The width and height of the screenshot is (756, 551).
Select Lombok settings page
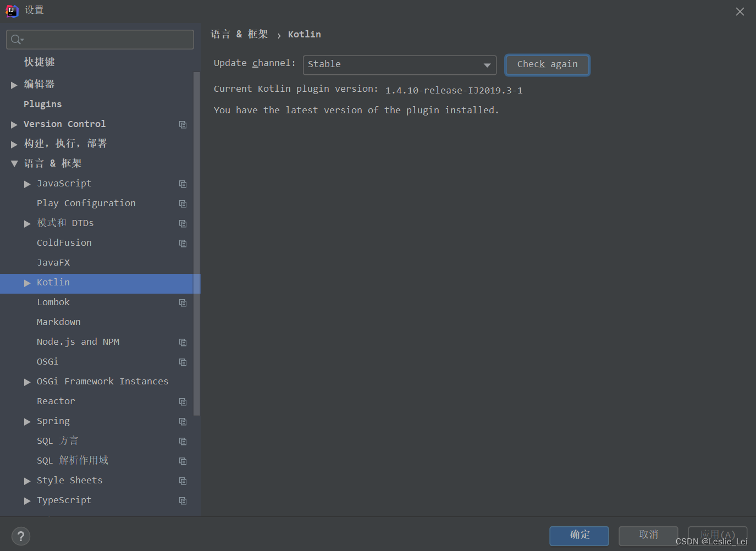53,302
